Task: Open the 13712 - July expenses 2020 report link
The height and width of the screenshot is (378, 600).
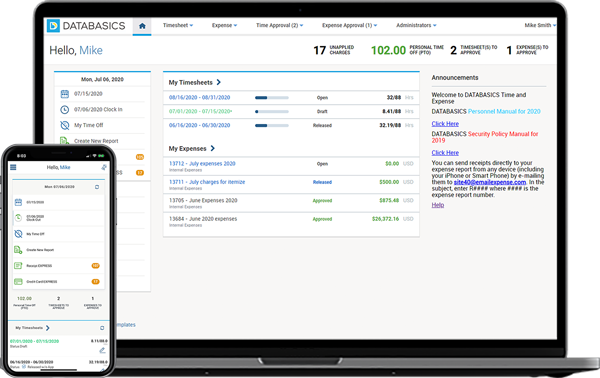Action: tap(202, 163)
